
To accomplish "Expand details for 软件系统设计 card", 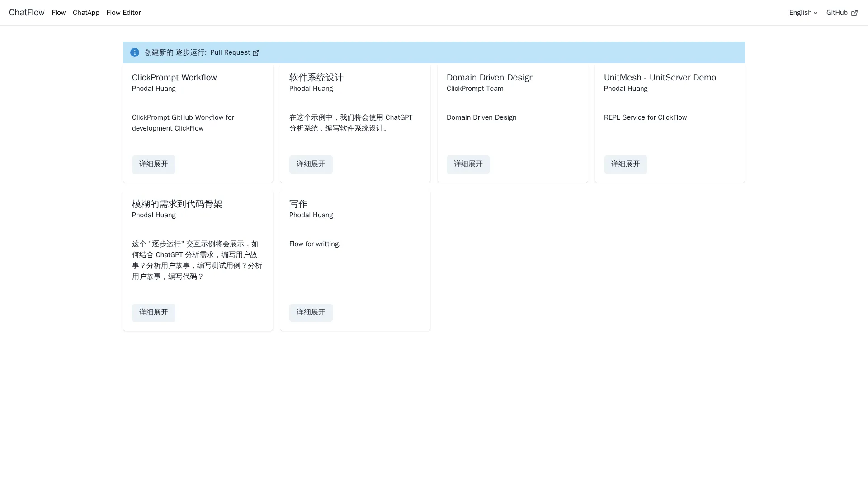I will (x=311, y=164).
